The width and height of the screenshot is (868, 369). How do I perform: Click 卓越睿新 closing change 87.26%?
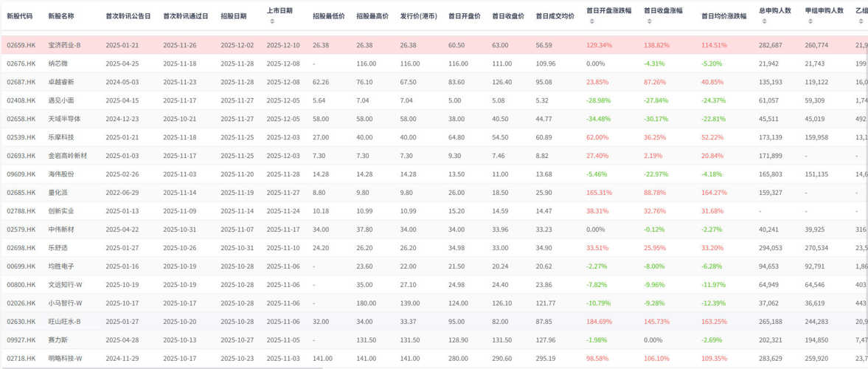click(x=656, y=82)
